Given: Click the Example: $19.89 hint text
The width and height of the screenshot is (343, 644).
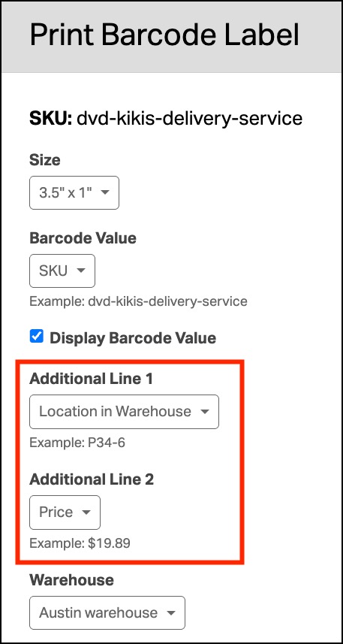Looking at the screenshot, I should click(80, 543).
